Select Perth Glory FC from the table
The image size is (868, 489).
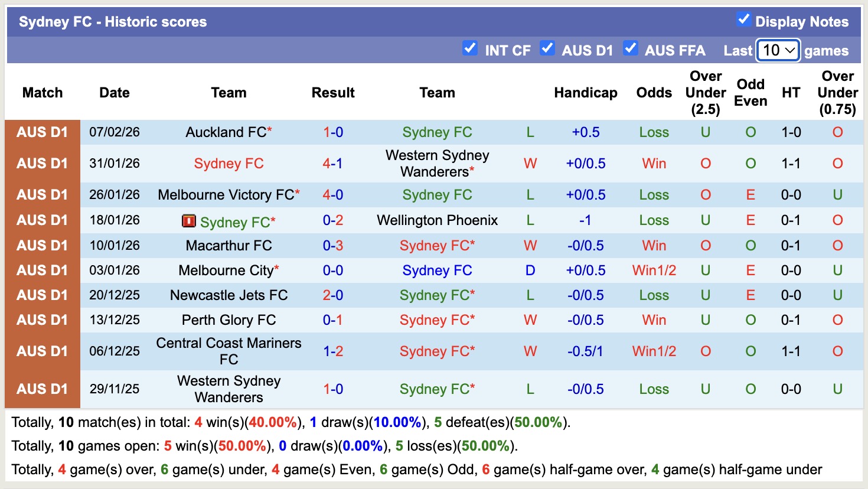coord(229,320)
